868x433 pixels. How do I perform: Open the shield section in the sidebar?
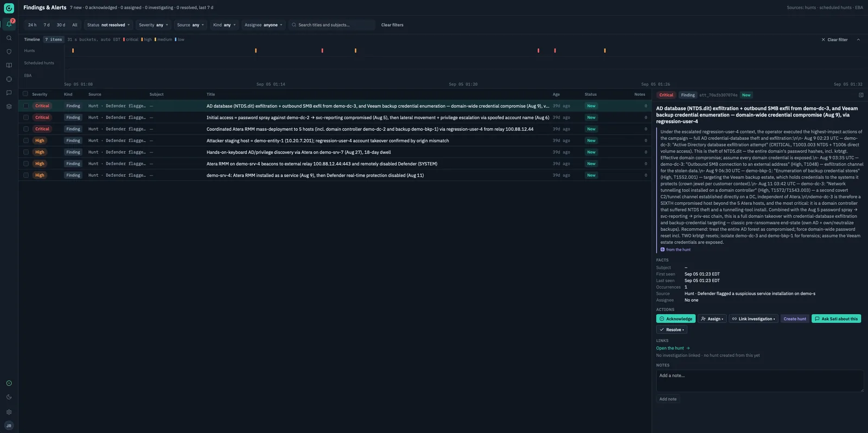coord(9,51)
